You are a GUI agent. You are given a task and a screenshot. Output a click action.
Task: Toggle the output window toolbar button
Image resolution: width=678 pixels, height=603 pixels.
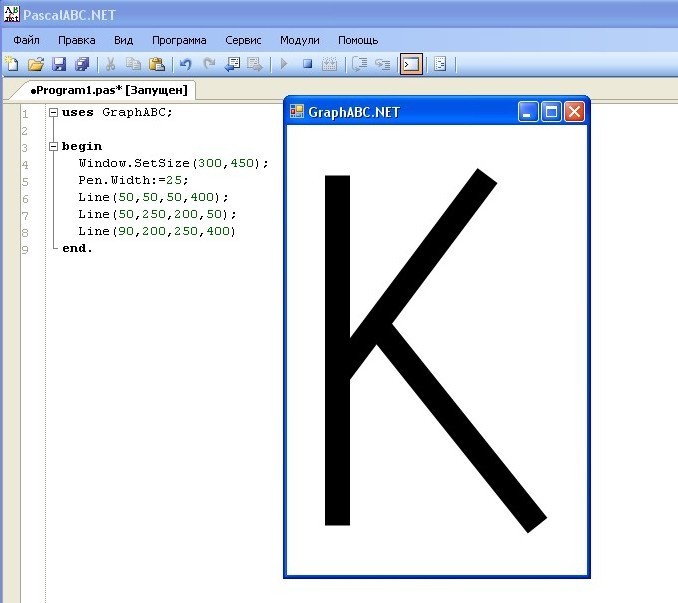tap(410, 65)
